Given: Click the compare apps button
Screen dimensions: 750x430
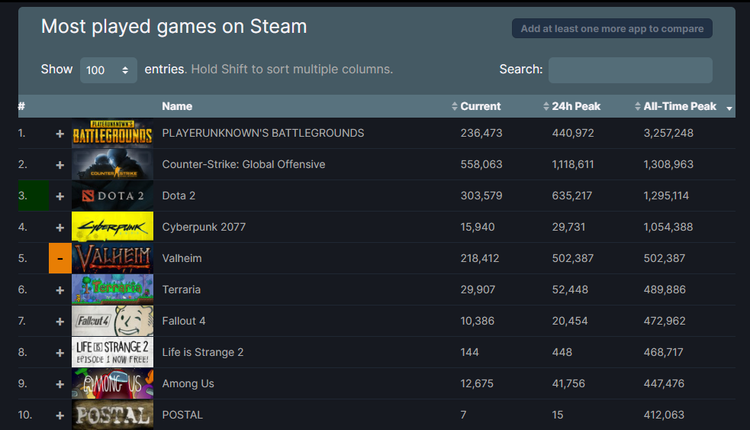Looking at the screenshot, I should (612, 28).
